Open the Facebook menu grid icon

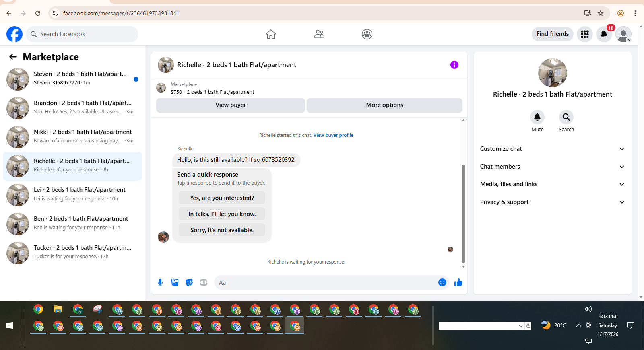pyautogui.click(x=585, y=34)
